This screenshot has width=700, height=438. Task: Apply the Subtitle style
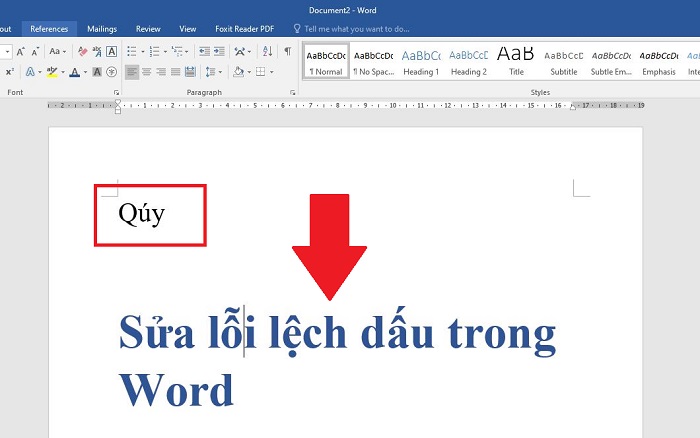(x=564, y=61)
